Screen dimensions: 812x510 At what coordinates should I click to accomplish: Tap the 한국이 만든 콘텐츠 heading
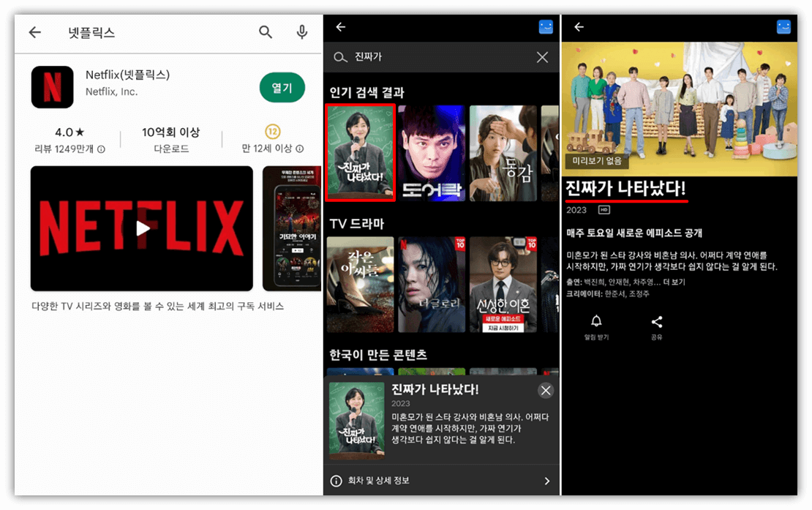pyautogui.click(x=378, y=355)
